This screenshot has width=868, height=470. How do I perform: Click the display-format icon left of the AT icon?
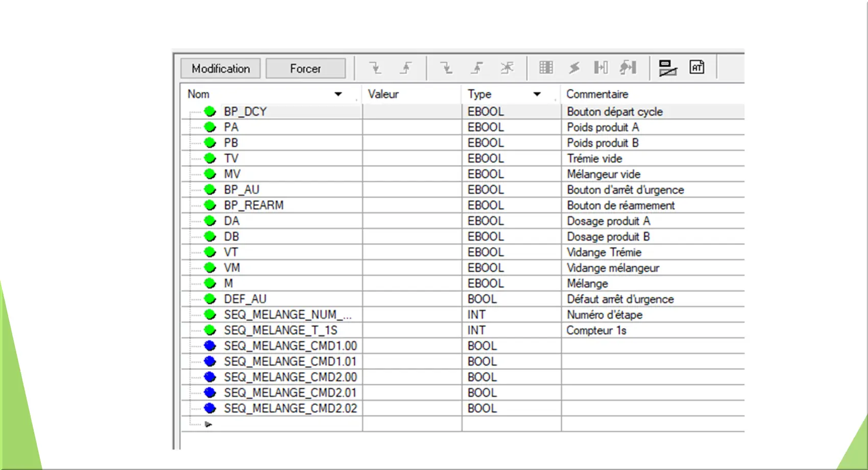[667, 67]
